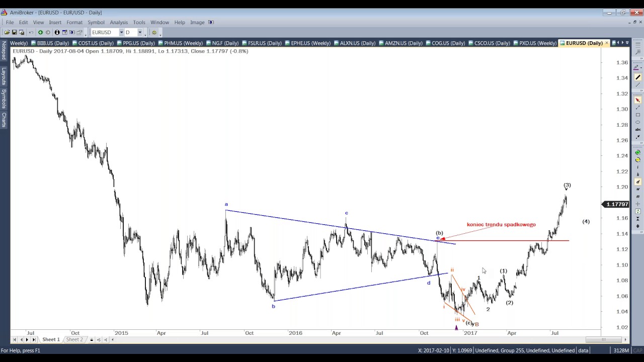Open the Symbol menu
The height and width of the screenshot is (362, 644).
click(x=96, y=22)
